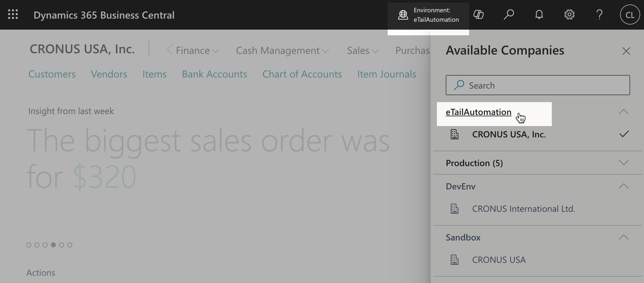644x283 pixels.
Task: Open the Finance menu
Action: pyautogui.click(x=197, y=50)
